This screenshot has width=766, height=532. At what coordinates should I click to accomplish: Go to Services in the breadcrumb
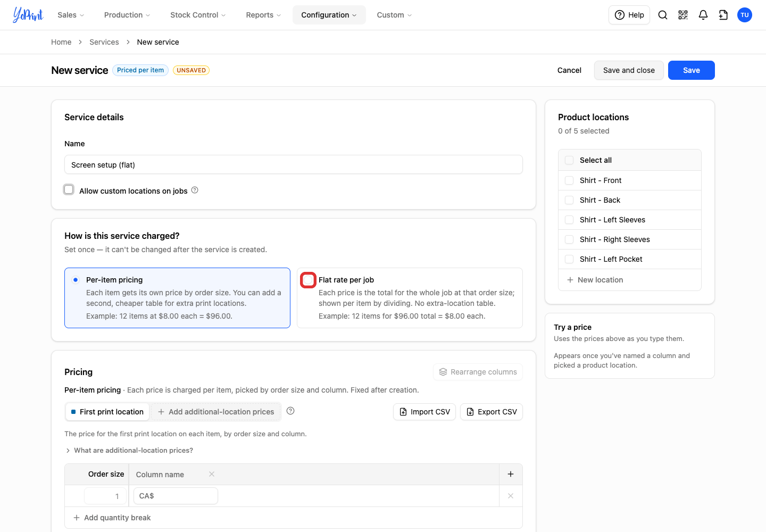click(104, 42)
